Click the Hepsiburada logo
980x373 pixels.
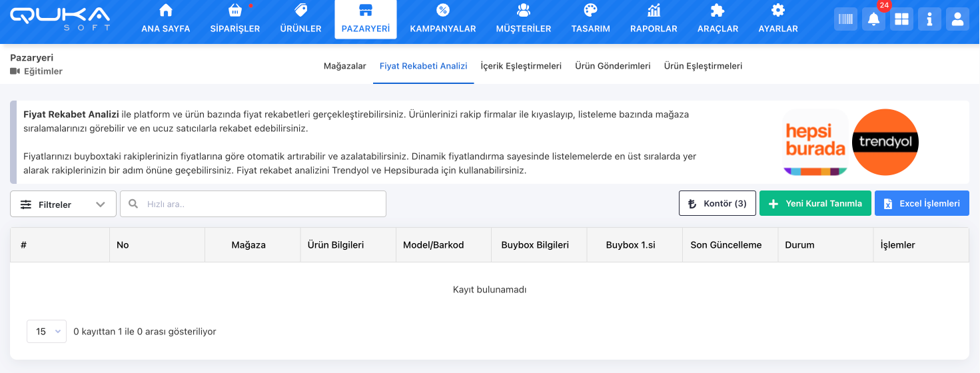[815, 143]
